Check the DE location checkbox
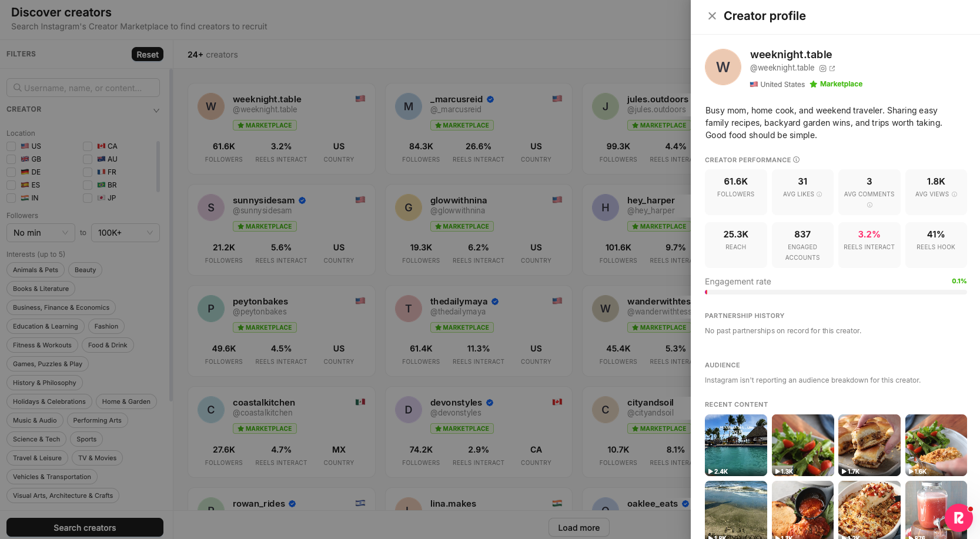Image resolution: width=980 pixels, height=539 pixels. coord(11,172)
